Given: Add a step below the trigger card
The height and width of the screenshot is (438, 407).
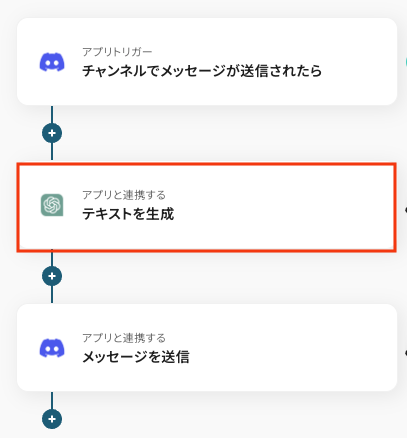Looking at the screenshot, I should click(52, 133).
